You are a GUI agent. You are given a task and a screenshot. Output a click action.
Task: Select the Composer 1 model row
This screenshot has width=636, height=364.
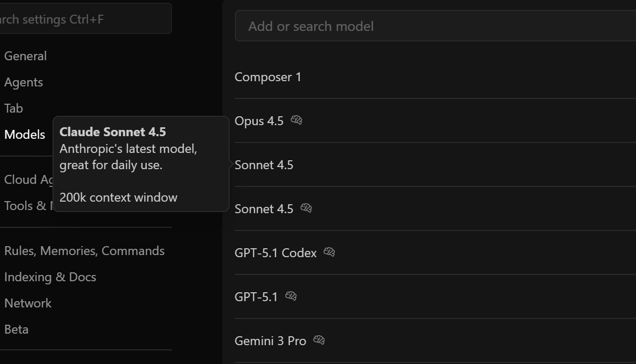click(435, 77)
